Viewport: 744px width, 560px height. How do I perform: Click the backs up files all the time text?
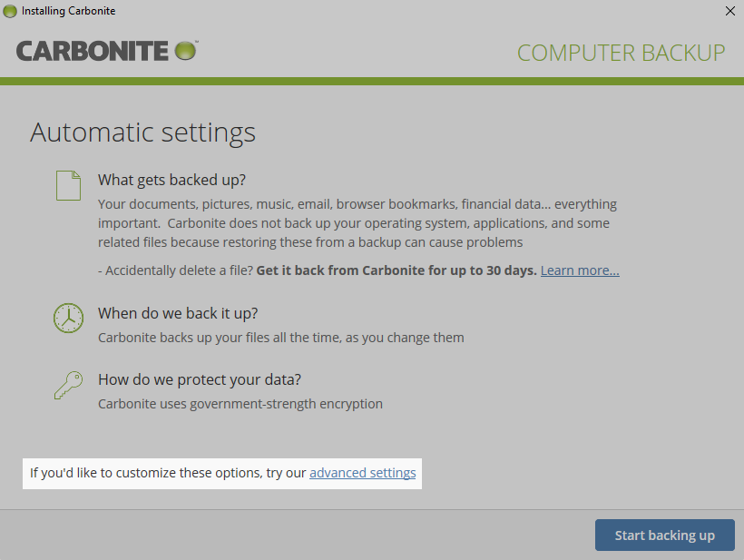(280, 338)
